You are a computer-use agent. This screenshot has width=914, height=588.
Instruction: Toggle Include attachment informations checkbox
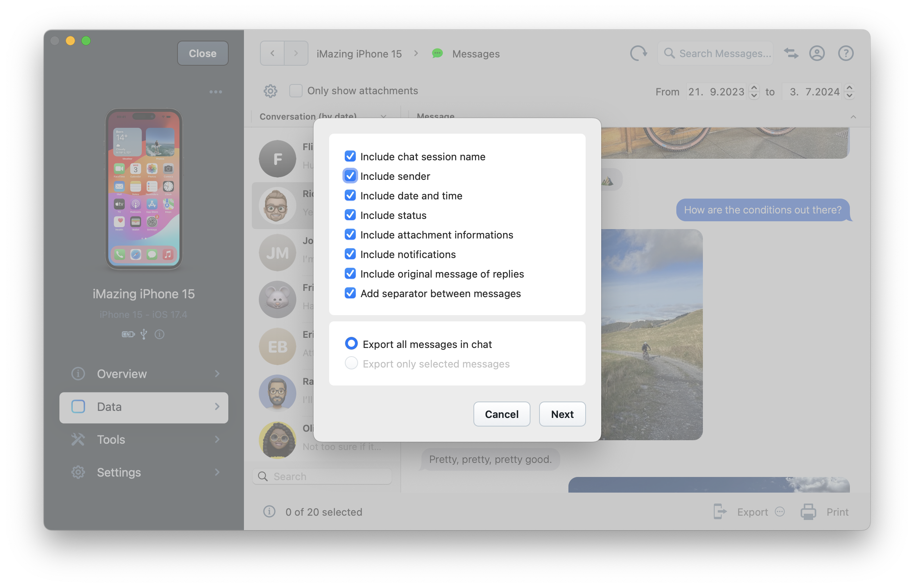click(x=350, y=235)
